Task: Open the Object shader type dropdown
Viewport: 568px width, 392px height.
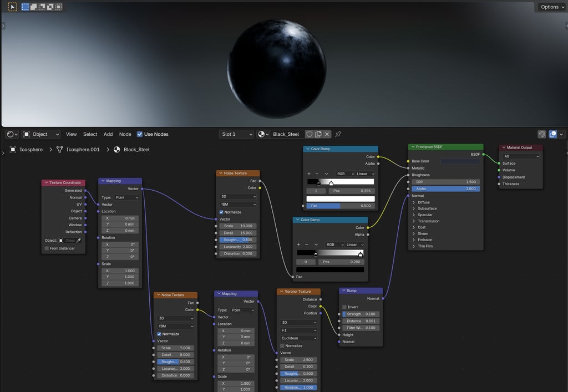Action: 41,134
